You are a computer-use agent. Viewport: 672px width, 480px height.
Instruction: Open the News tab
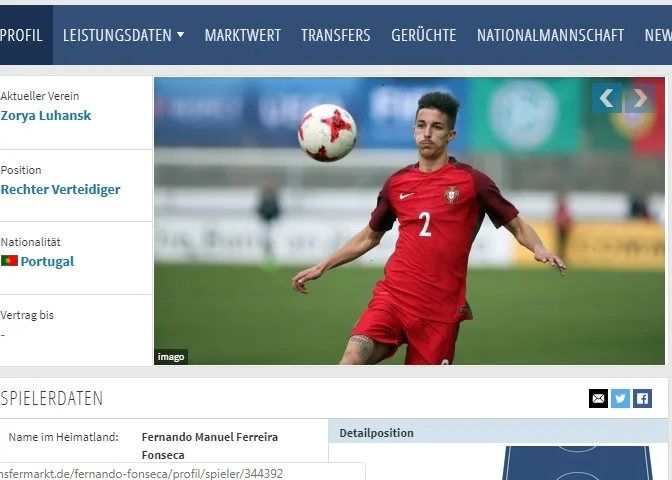click(657, 35)
